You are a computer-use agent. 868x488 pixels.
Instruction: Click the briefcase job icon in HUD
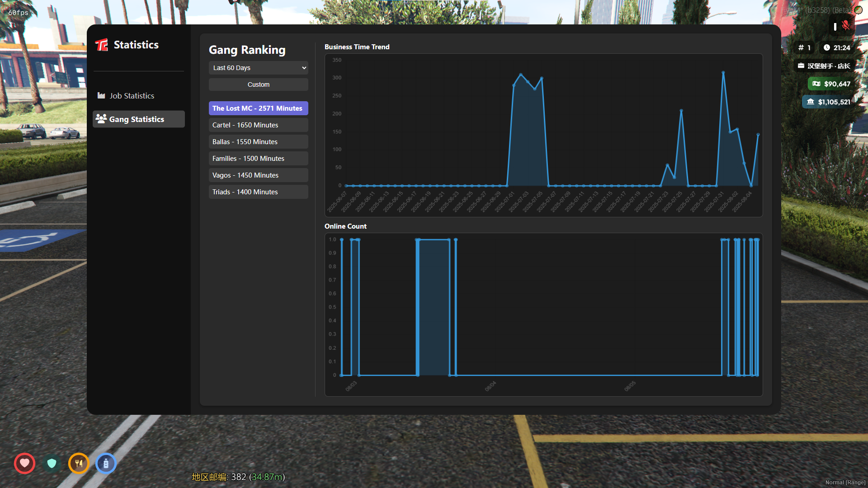[801, 66]
